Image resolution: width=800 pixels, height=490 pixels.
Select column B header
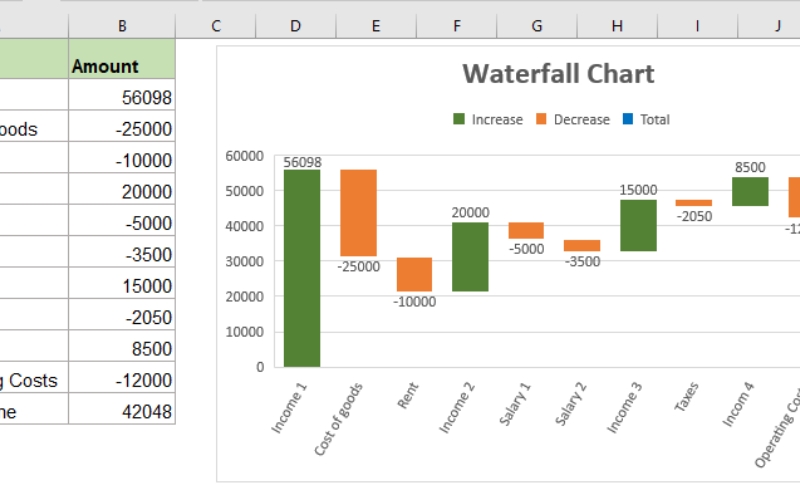pos(121,26)
